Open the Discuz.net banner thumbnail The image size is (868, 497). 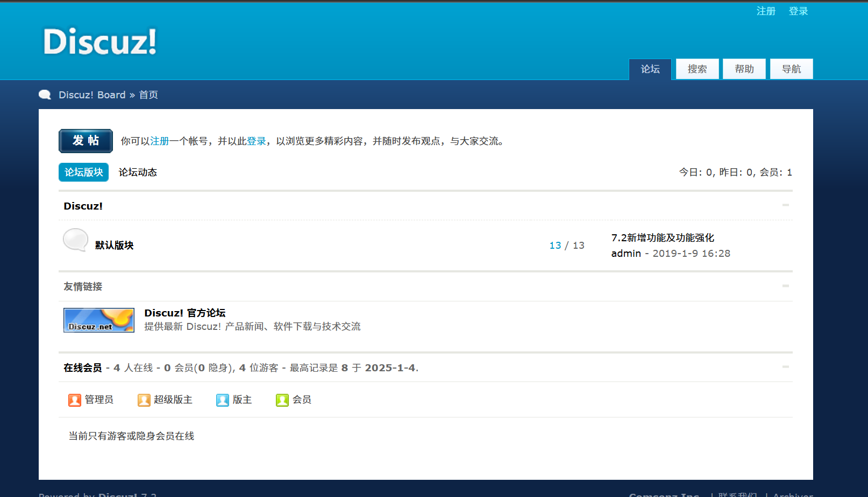coord(99,320)
